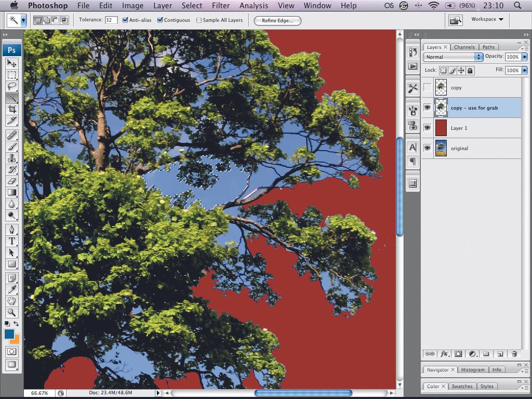The image size is (532, 399).
Task: Select the Crop tool
Action: tap(11, 109)
